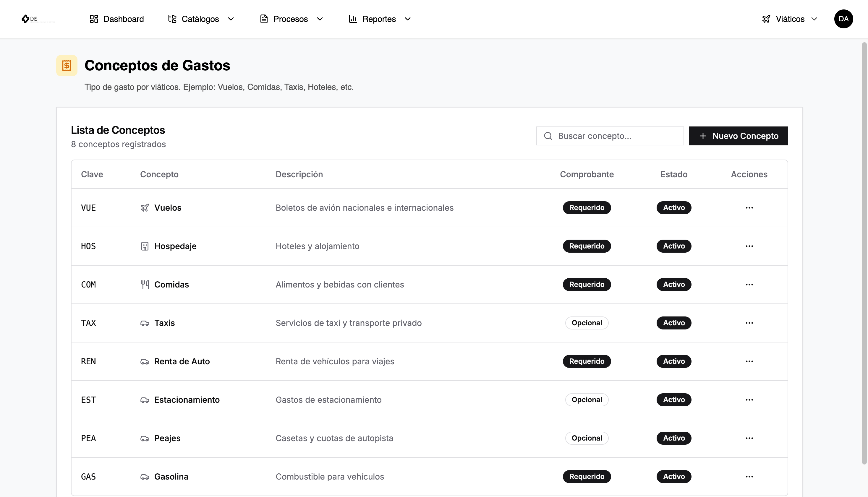The height and width of the screenshot is (497, 868).
Task: Focus the Buscar concepto search field
Action: pyautogui.click(x=610, y=136)
